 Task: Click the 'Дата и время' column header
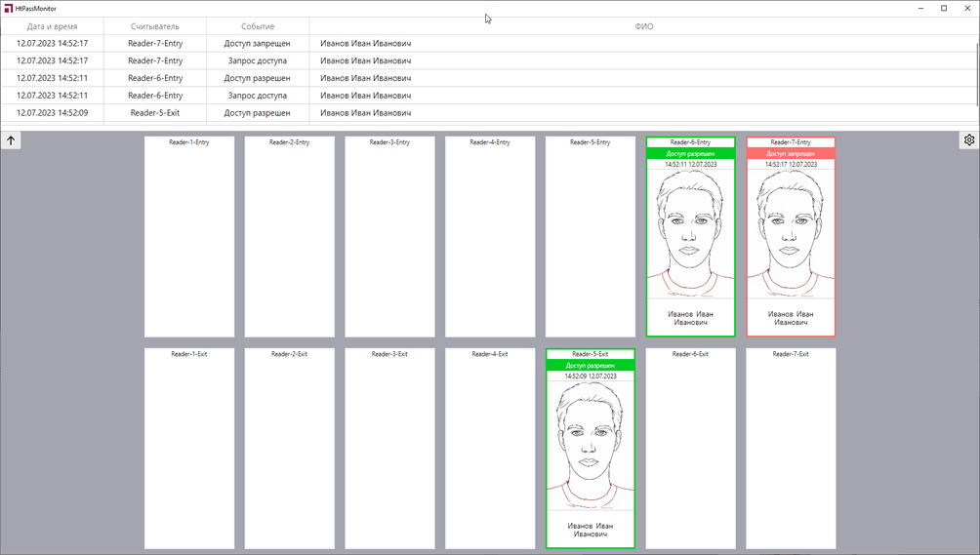pos(52,26)
